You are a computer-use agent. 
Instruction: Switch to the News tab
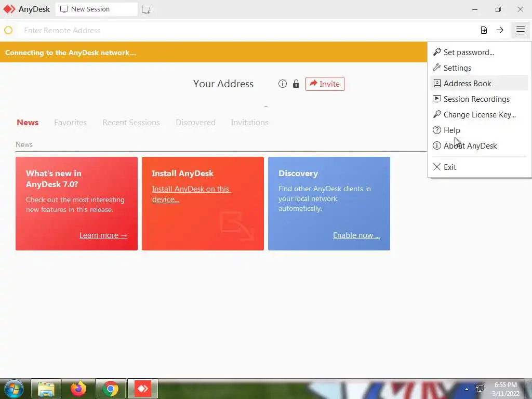28,123
